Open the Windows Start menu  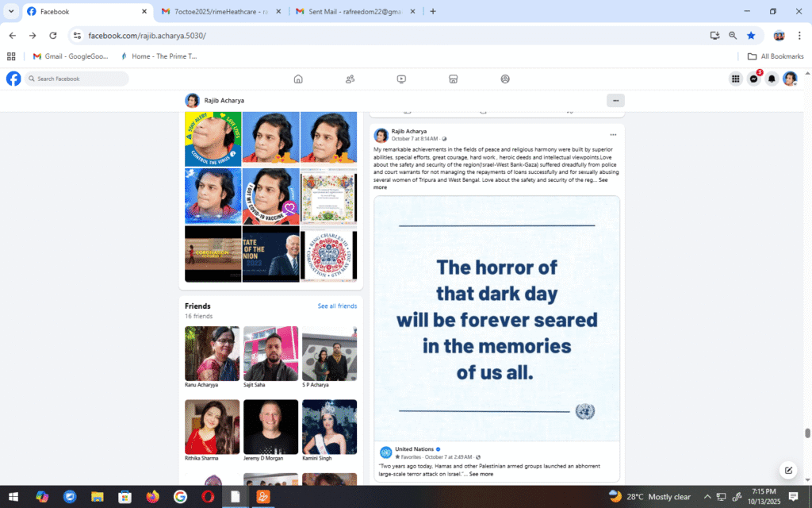(13, 497)
